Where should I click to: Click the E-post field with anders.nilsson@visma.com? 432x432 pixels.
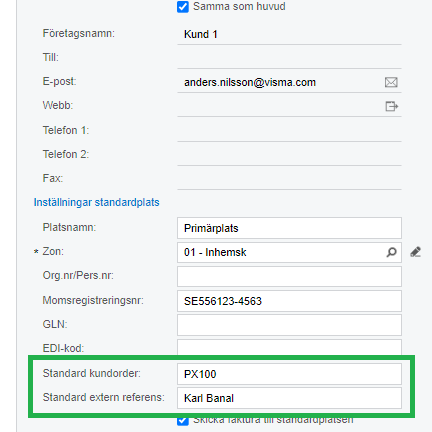(280, 82)
